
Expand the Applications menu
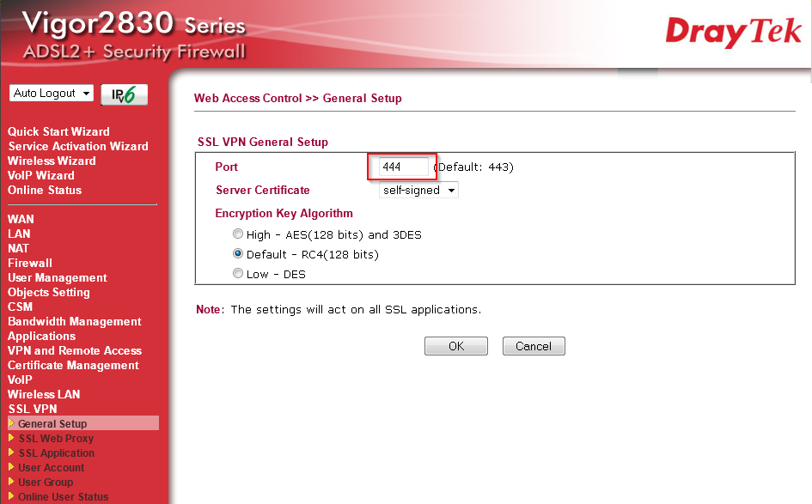[x=41, y=336]
